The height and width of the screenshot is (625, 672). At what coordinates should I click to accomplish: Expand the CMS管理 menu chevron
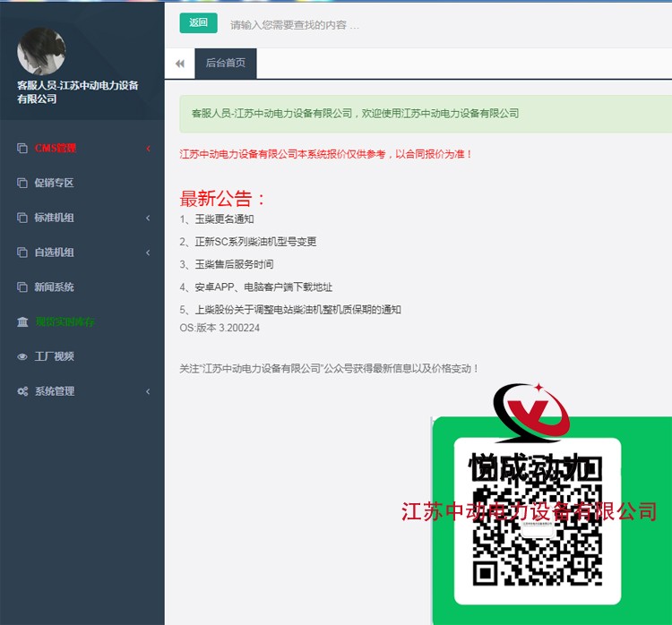(x=148, y=149)
